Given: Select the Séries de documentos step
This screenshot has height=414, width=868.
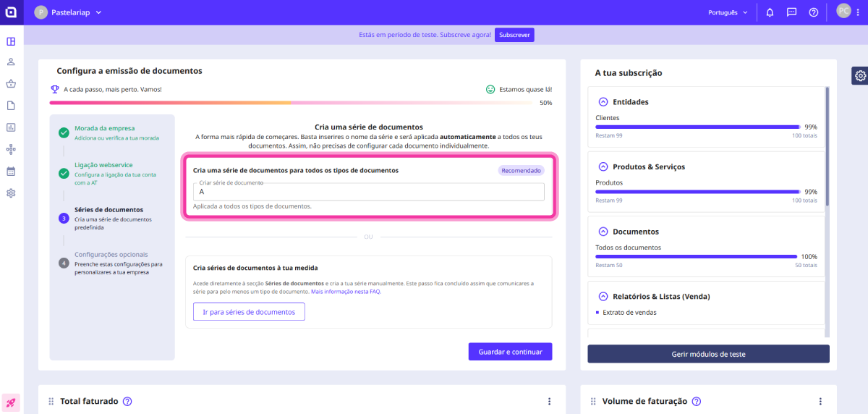Looking at the screenshot, I should (x=112, y=218).
